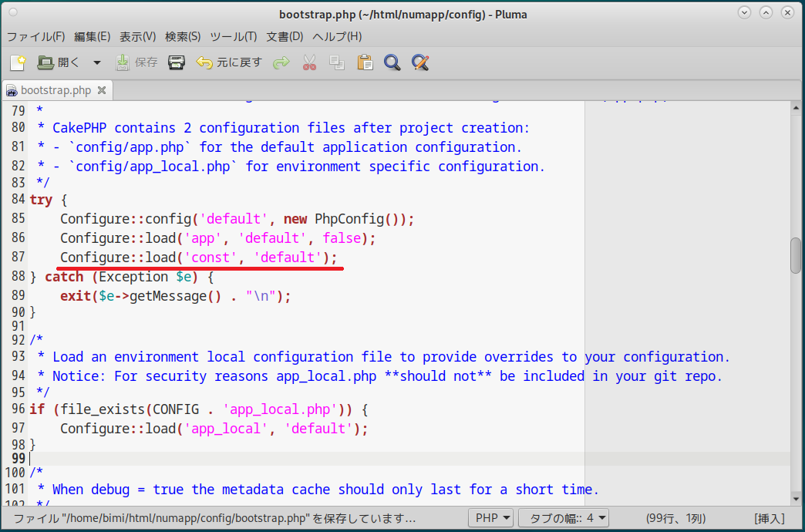805x532 pixels.
Task: Click the 開く open file button
Action: (59, 62)
